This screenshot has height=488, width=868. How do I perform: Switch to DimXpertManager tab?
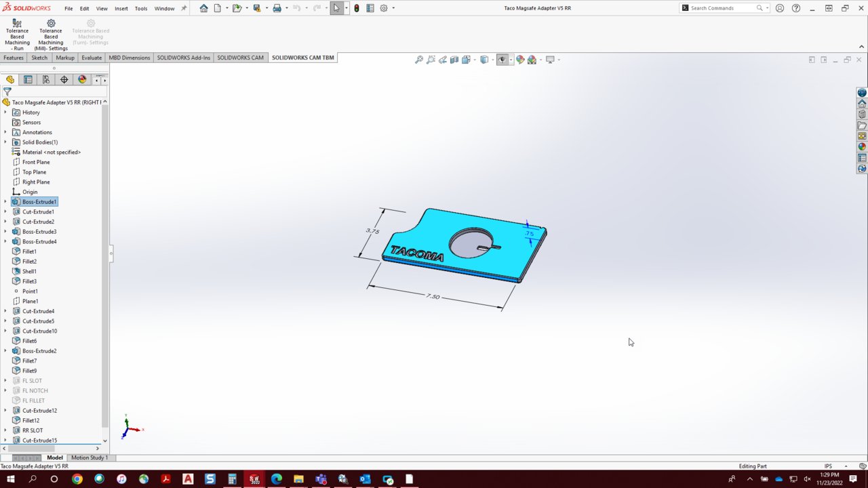click(64, 80)
